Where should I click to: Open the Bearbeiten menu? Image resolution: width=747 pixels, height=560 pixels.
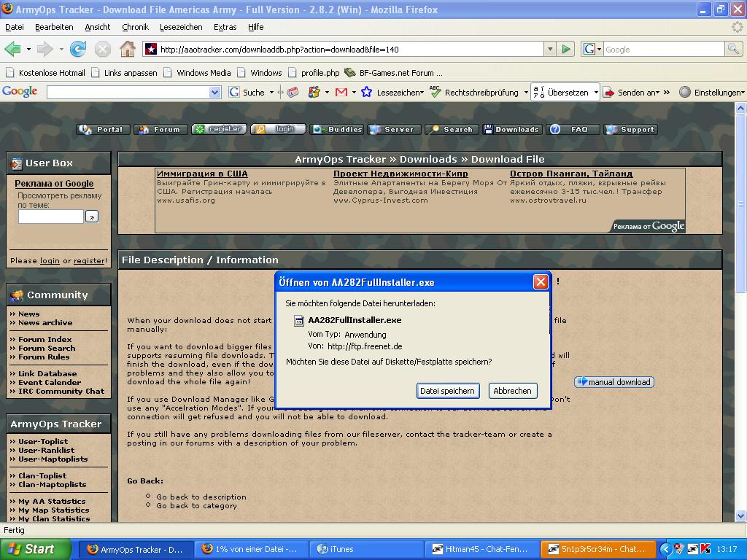coord(54,27)
